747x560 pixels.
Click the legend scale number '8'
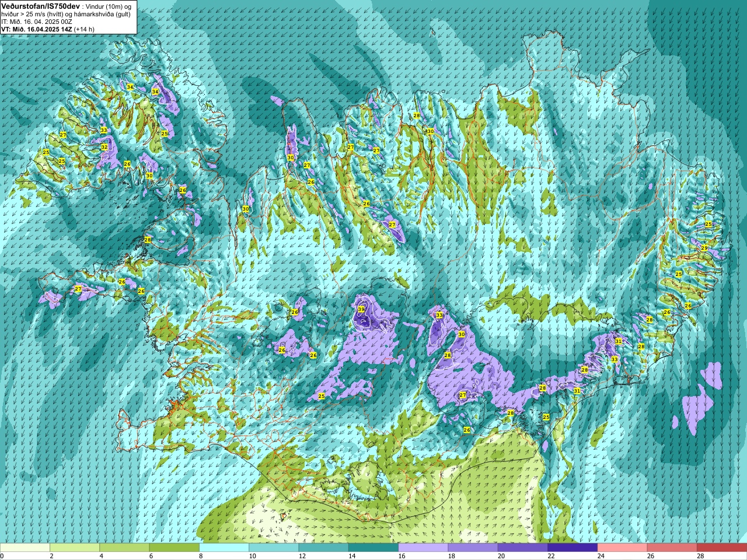point(201,556)
